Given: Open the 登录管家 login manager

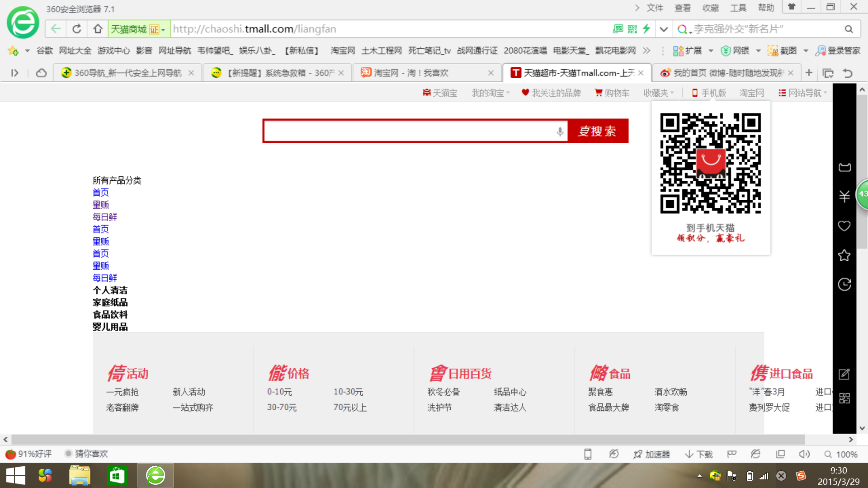Looking at the screenshot, I should tap(838, 51).
